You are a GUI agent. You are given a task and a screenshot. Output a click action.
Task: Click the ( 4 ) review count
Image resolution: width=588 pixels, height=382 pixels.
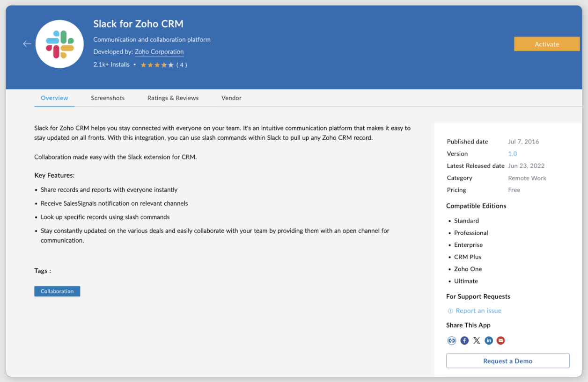[182, 65]
